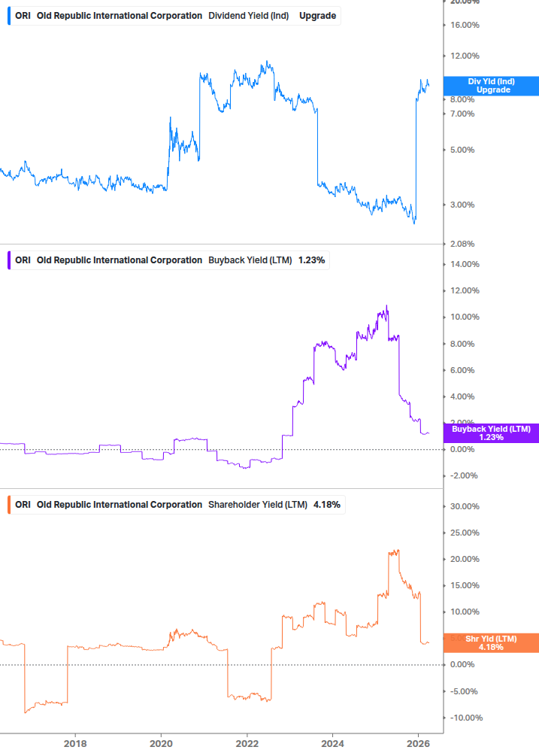
Task: Click the 3.00% label on dividend yield axis
Action: (x=462, y=205)
